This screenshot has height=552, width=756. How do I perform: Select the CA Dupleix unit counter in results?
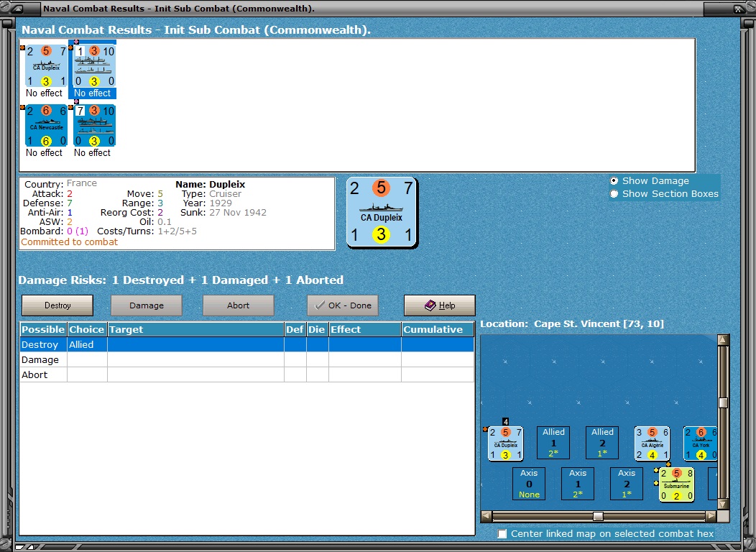[46, 66]
